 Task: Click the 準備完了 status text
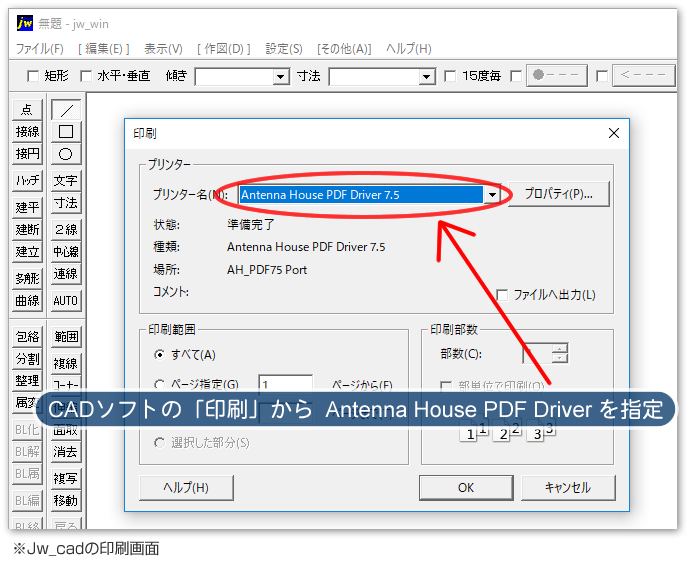(251, 224)
